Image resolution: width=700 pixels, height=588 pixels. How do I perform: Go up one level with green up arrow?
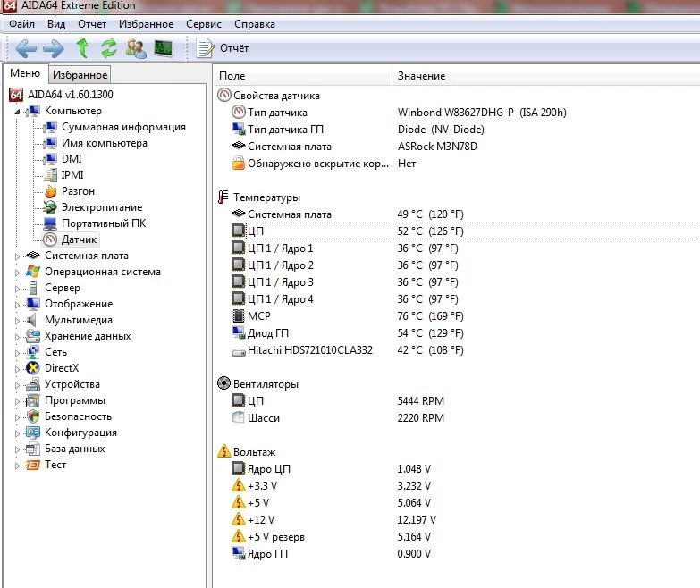[82, 48]
